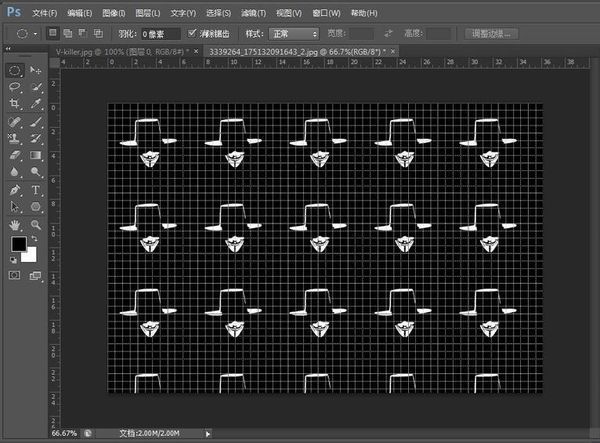Open the marquee tool preset picker arrow

coord(36,33)
